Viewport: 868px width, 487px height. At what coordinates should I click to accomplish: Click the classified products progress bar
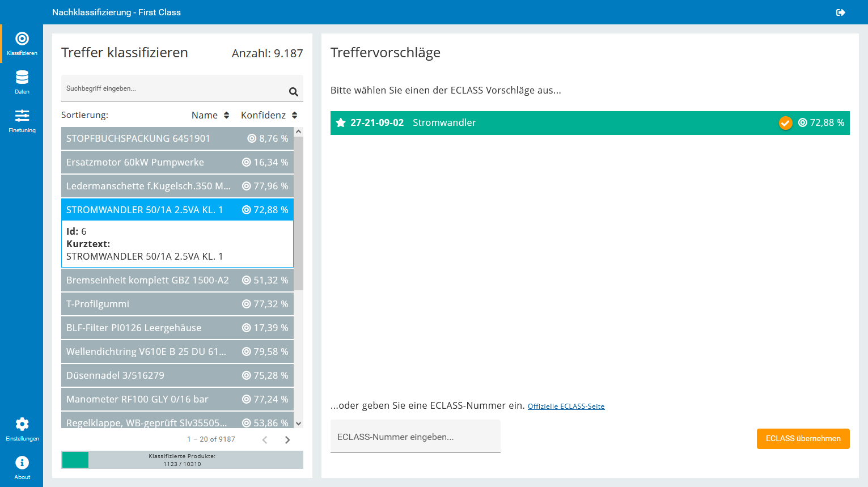click(x=182, y=460)
